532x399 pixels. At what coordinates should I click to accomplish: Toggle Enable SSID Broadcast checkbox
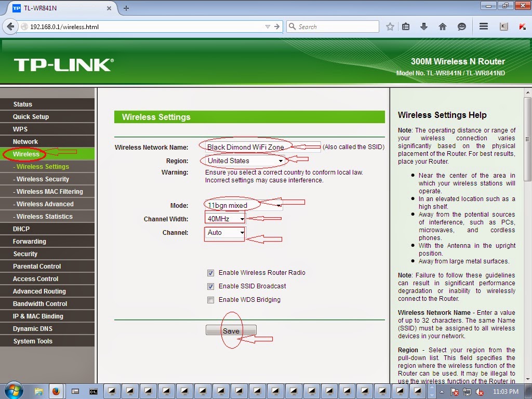[x=211, y=286]
